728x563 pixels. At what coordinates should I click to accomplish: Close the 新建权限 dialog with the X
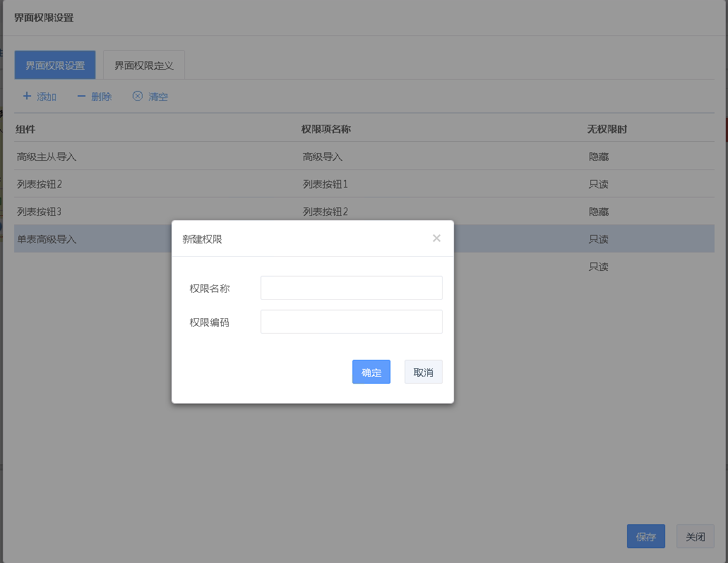pyautogui.click(x=436, y=238)
